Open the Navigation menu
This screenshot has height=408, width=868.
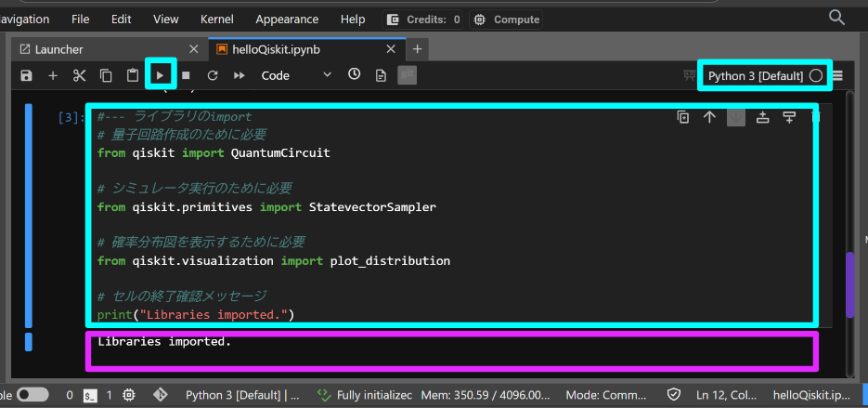click(x=23, y=20)
